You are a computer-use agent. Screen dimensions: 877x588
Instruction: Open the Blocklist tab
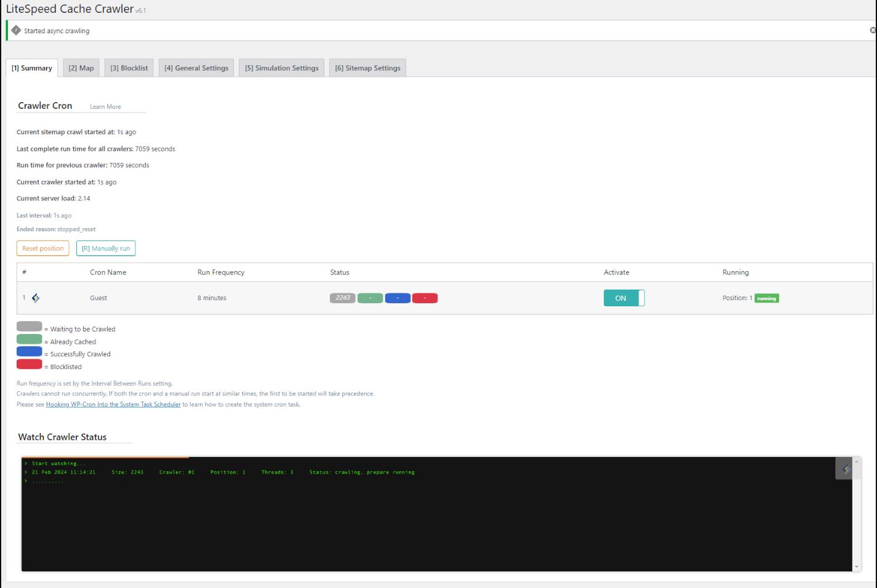[x=129, y=68]
